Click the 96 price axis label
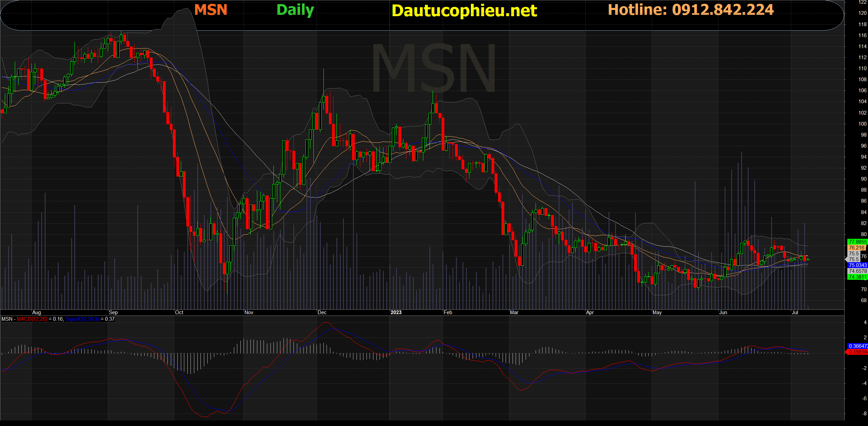 [864, 146]
